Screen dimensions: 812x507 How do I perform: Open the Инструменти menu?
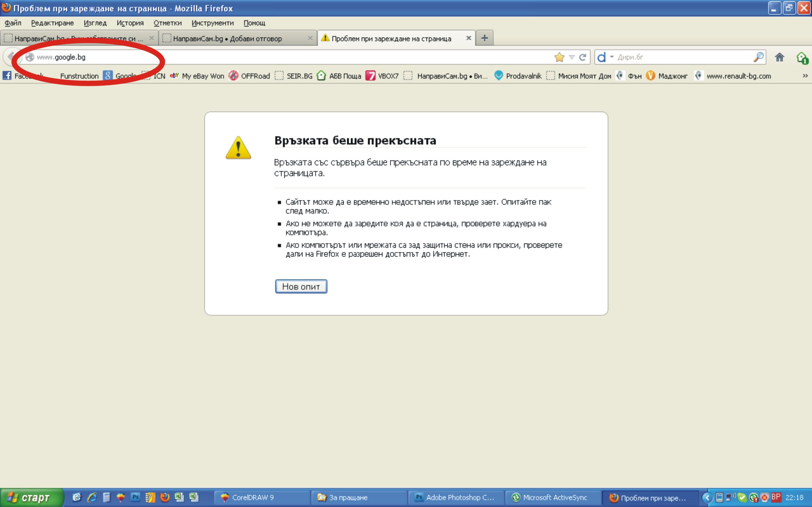[x=213, y=23]
